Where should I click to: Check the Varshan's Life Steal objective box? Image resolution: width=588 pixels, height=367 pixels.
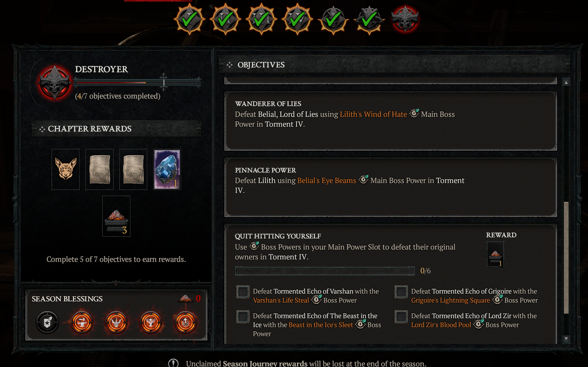[243, 292]
